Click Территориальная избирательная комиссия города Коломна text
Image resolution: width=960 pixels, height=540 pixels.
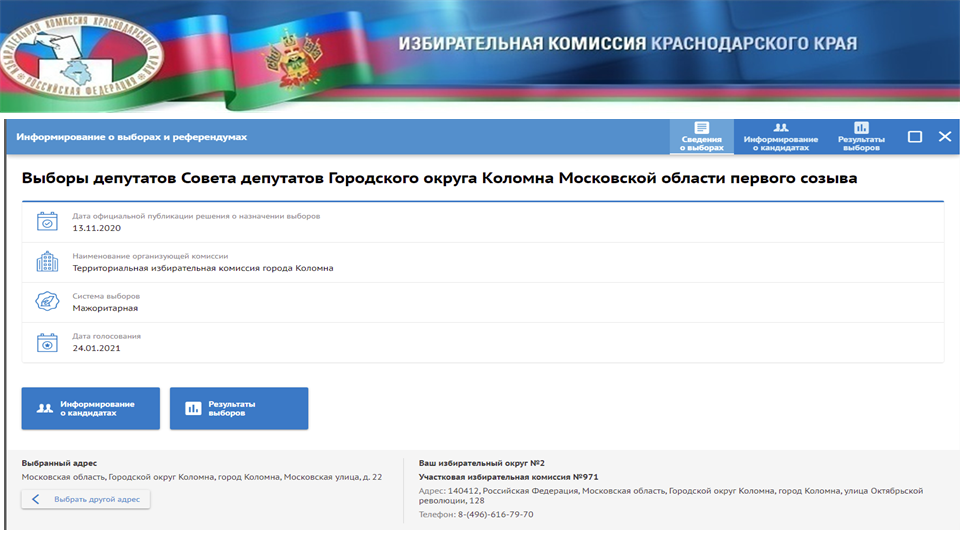click(203, 268)
